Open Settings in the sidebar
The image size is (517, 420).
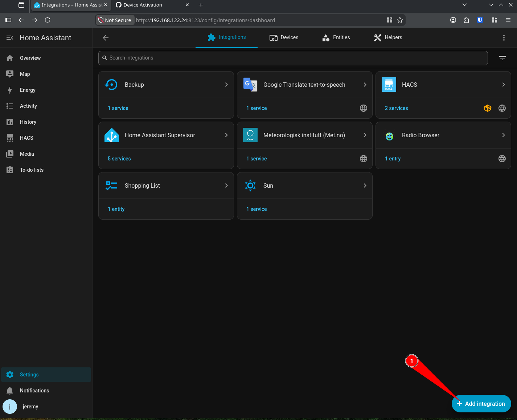tap(46, 375)
